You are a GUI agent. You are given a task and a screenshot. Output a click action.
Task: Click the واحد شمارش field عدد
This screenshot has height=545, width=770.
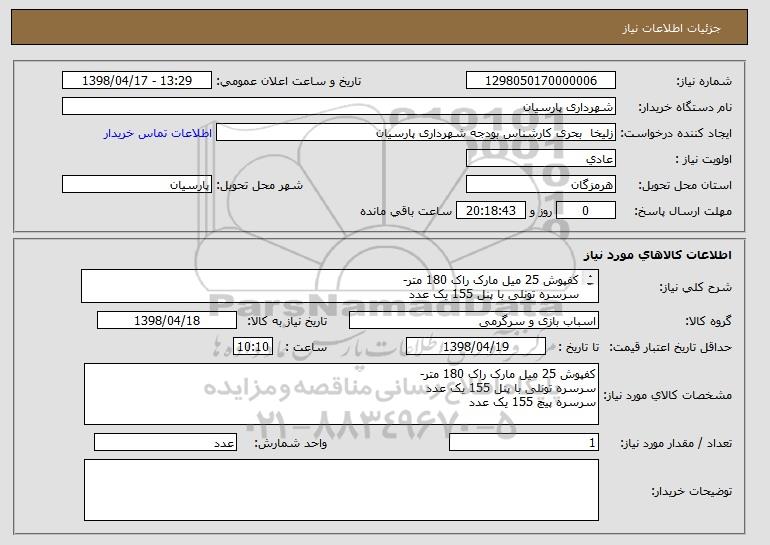[165, 442]
